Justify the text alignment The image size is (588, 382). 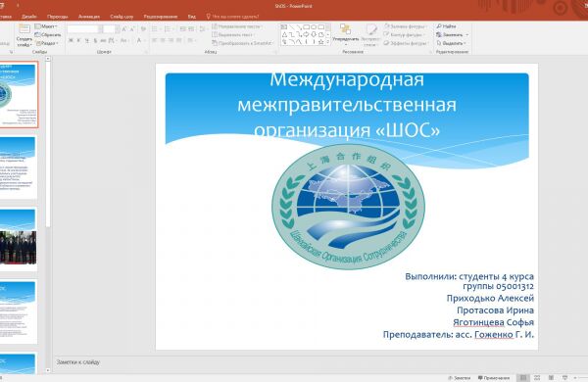[x=179, y=40]
